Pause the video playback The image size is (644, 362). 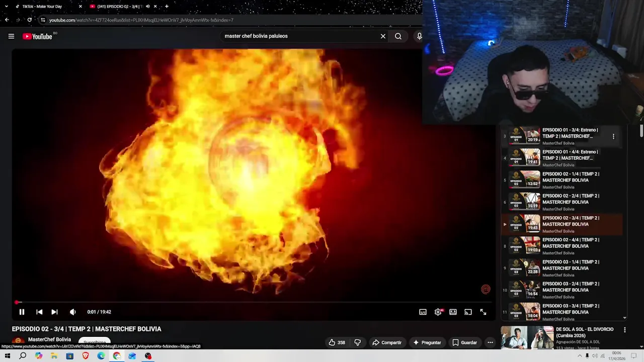22,312
